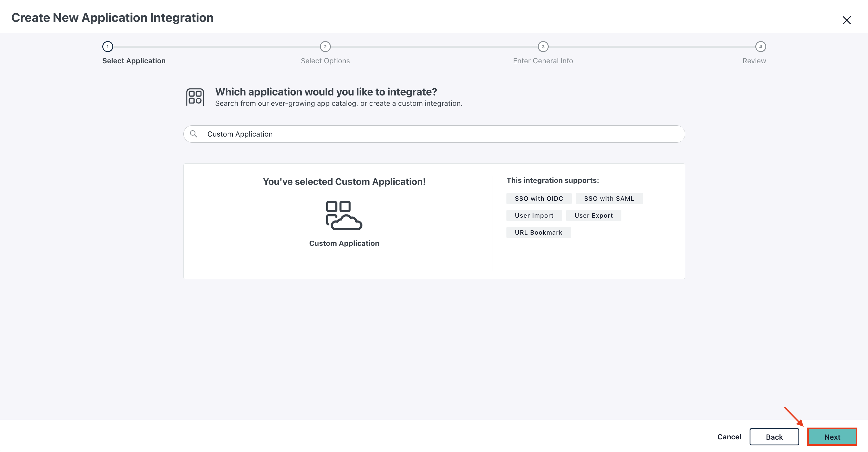Click the Review step label

pos(754,61)
